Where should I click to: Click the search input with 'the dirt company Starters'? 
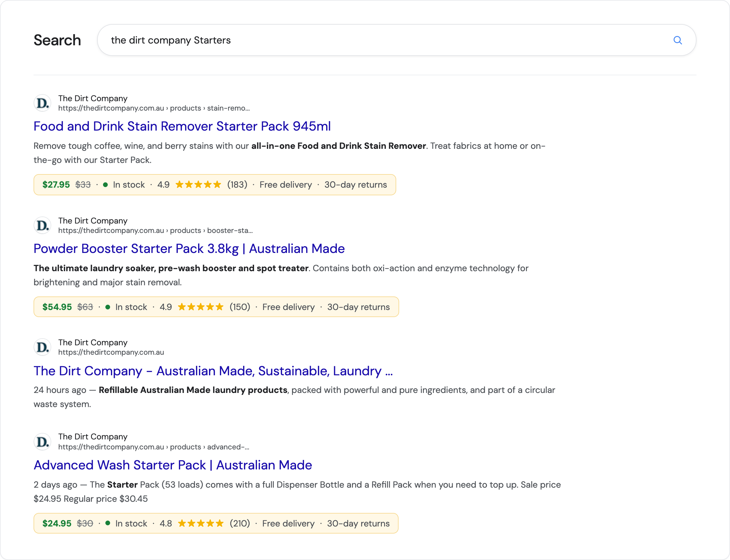396,40
